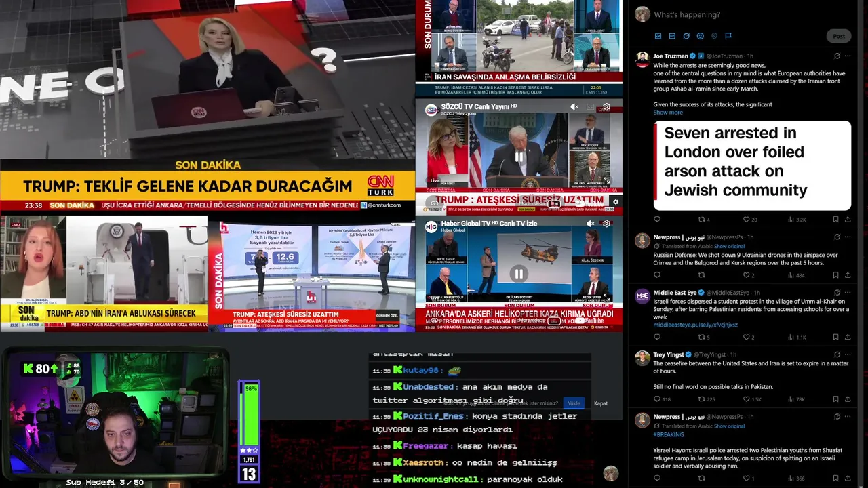Unmute the SÖZCÜ TV live stream

[x=574, y=107]
